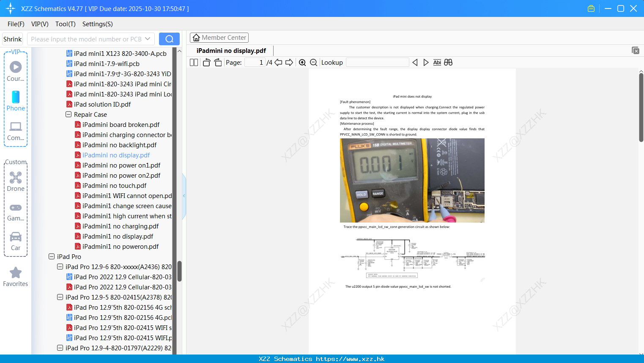Open the VIP menu
Image resolution: width=644 pixels, height=363 pixels.
(x=40, y=24)
